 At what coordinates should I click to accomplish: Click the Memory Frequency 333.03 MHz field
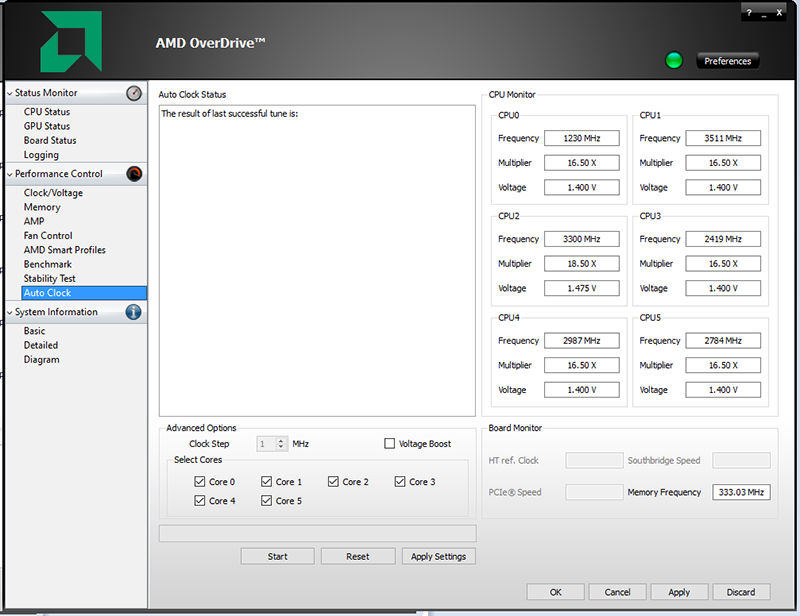741,492
